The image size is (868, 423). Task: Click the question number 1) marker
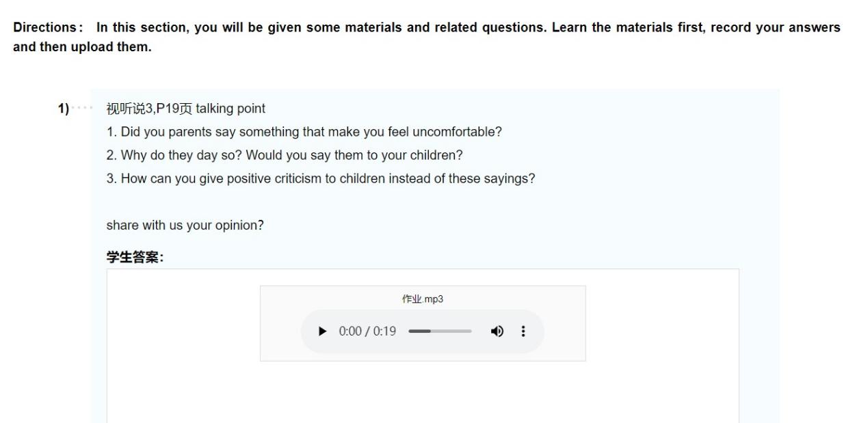tap(64, 109)
